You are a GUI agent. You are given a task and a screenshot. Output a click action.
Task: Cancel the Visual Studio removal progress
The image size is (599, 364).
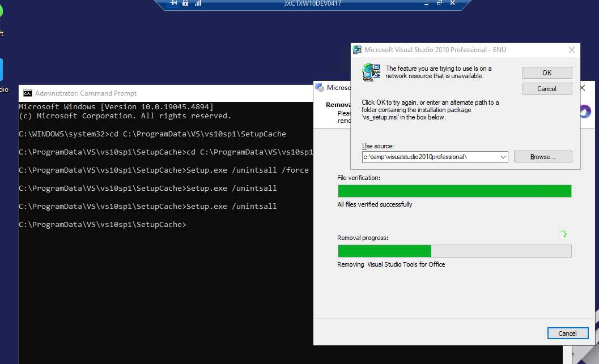(x=568, y=333)
